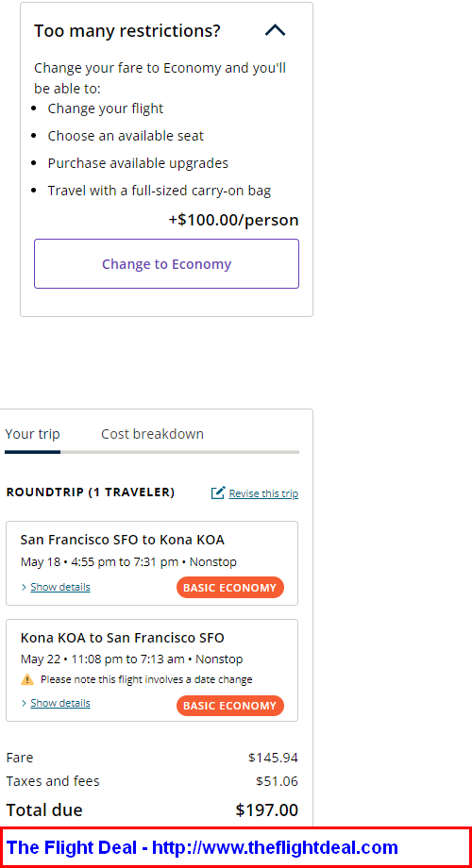The width and height of the screenshot is (472, 868).
Task: Show details for Kona to SFO flight
Action: [x=60, y=703]
